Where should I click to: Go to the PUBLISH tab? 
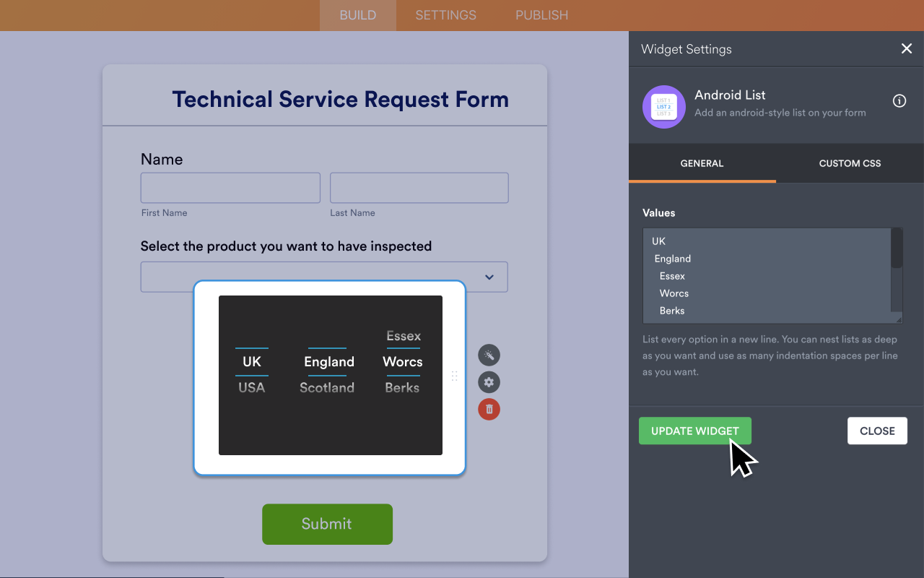click(x=541, y=15)
